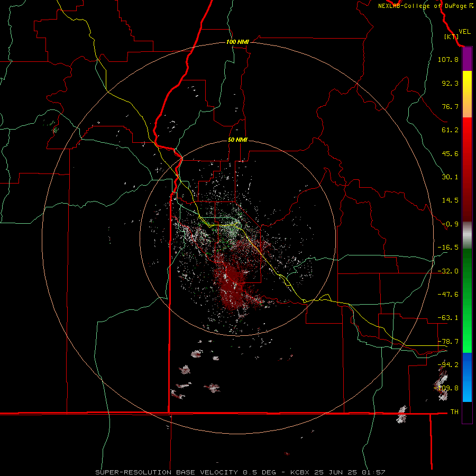
Task: Click the -78.7 velocity scale value
Action: [x=448, y=342]
